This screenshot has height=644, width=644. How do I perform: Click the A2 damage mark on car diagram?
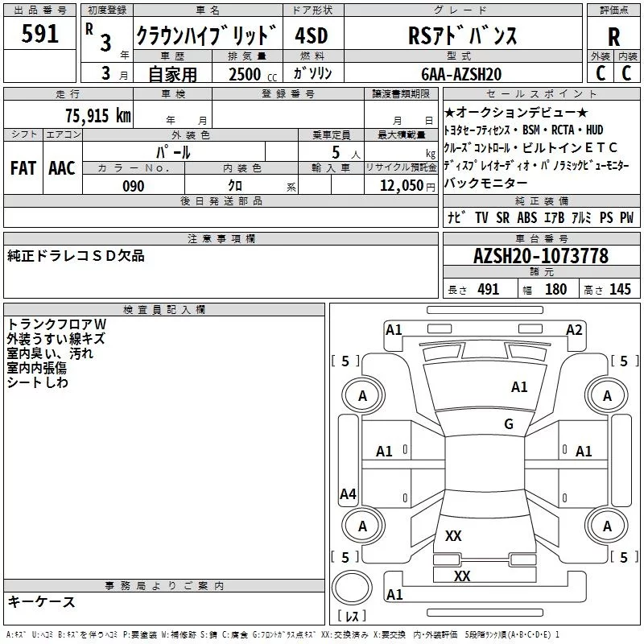click(x=574, y=329)
